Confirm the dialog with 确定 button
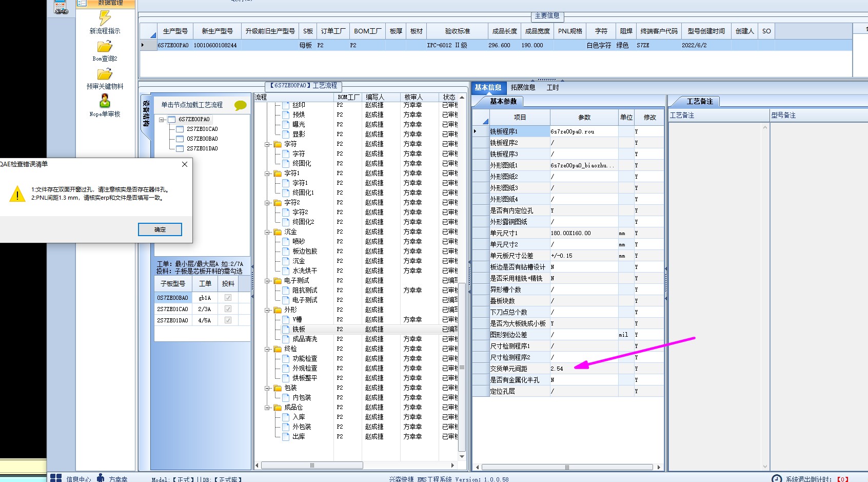868x482 pixels. (x=160, y=229)
